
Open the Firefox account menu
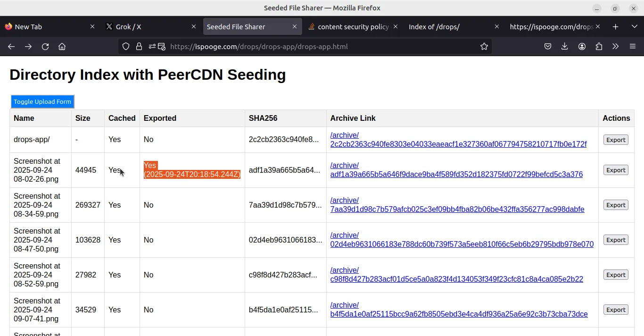(x=582, y=46)
